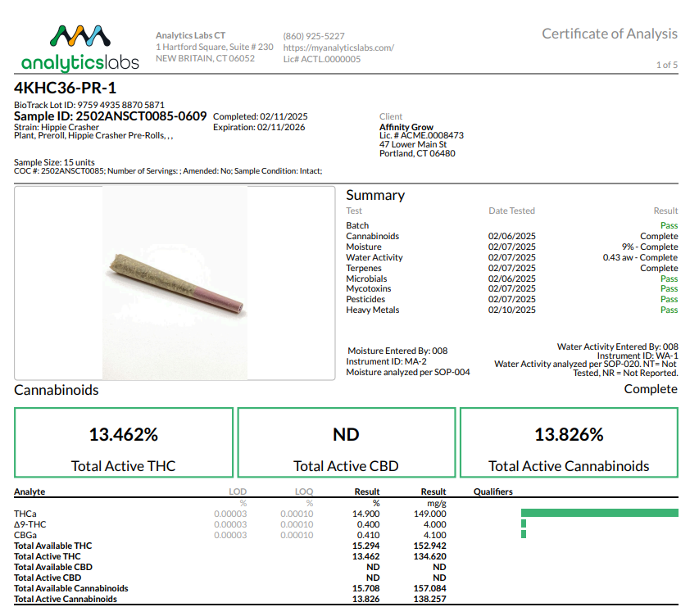Click the Certificate of Analysis title

coord(610,34)
